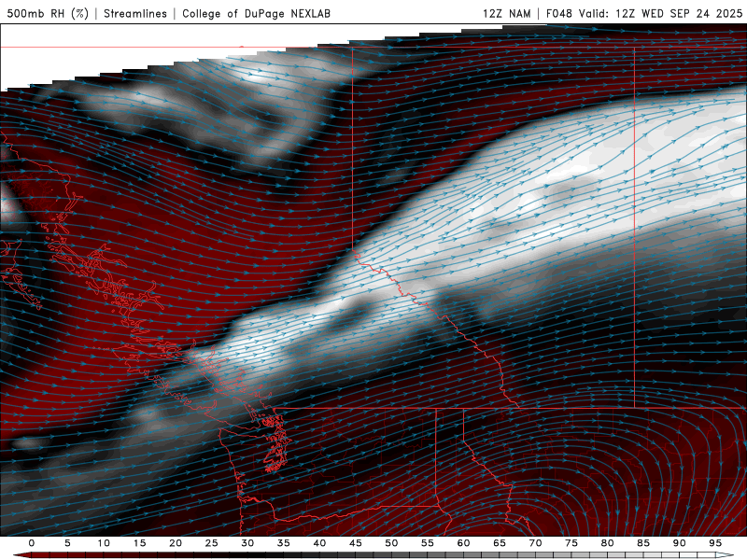Click the 40 label on color scale
Image resolution: width=747 pixels, height=560 pixels.
point(319,543)
